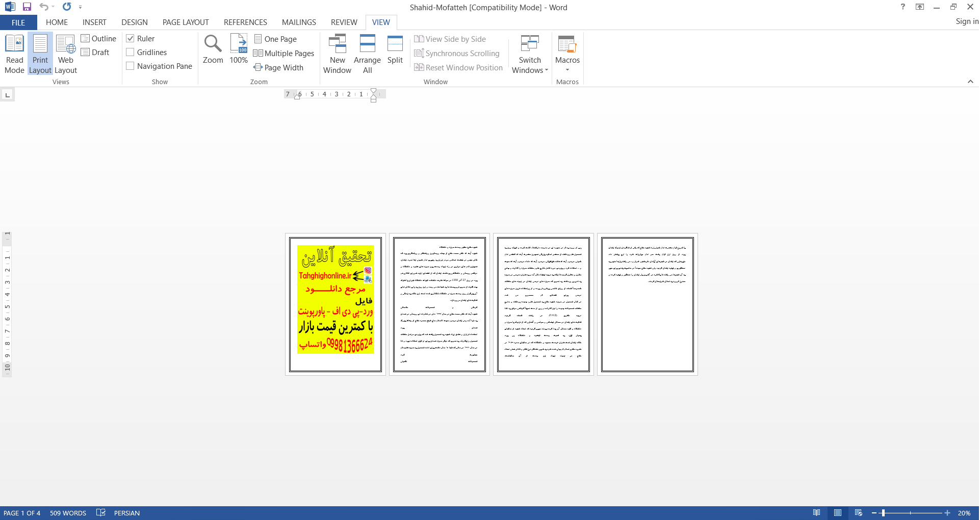Zoom out with minus button
The image size is (980, 520).
[x=874, y=513]
